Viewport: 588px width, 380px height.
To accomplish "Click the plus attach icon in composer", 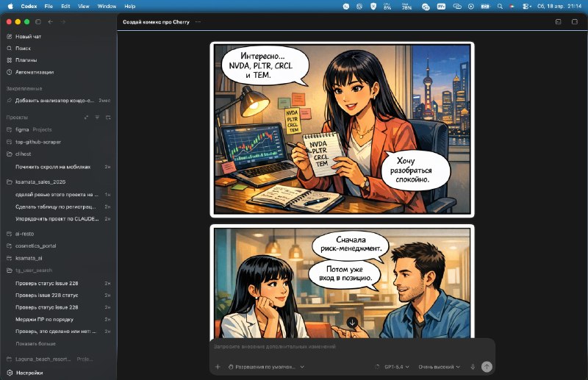I will pyautogui.click(x=218, y=366).
